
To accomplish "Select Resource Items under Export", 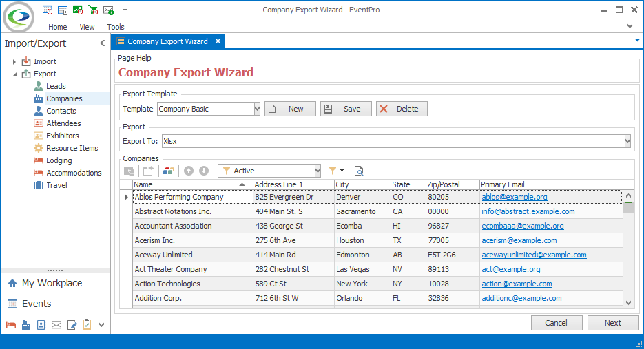I will tap(72, 148).
